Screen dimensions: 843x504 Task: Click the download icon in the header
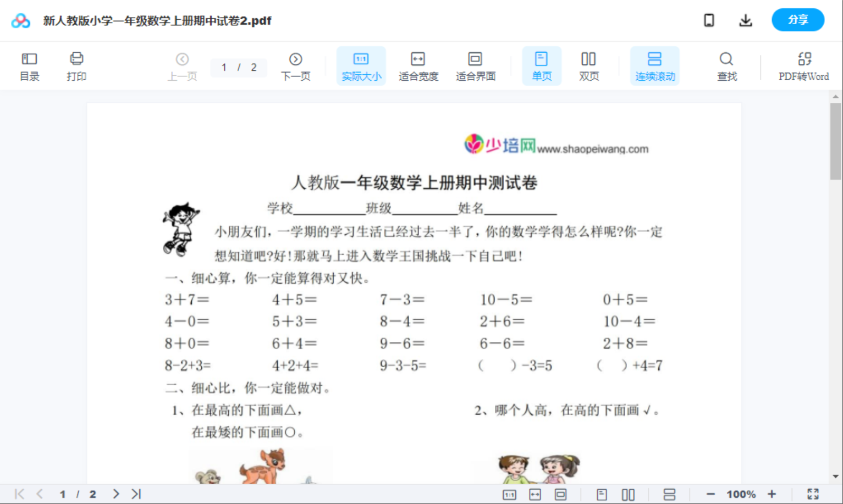click(x=746, y=20)
